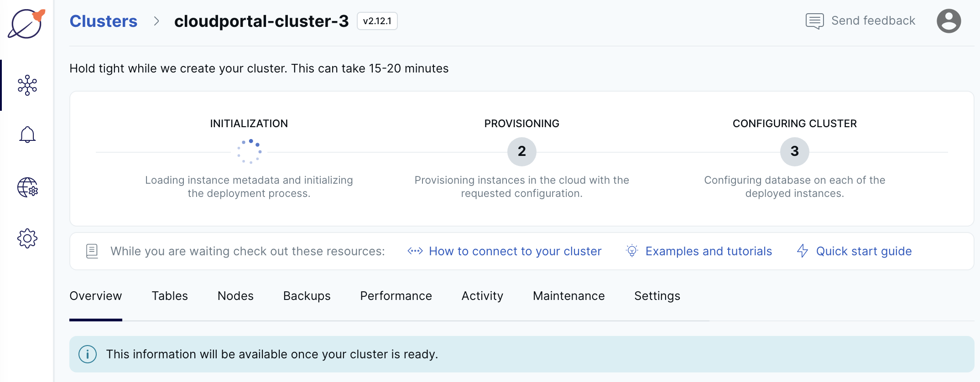Switch to the Tables tab
This screenshot has width=980, height=382.
(170, 296)
